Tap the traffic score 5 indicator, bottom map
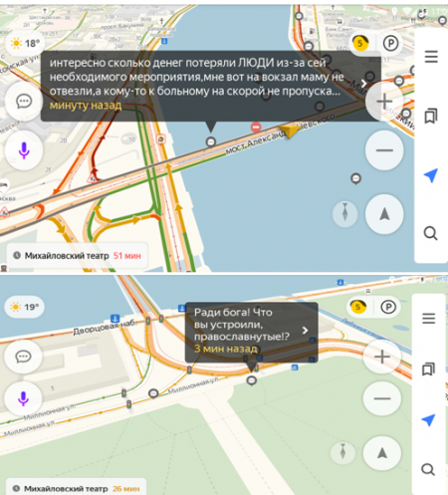The height and width of the screenshot is (495, 448). point(358,307)
